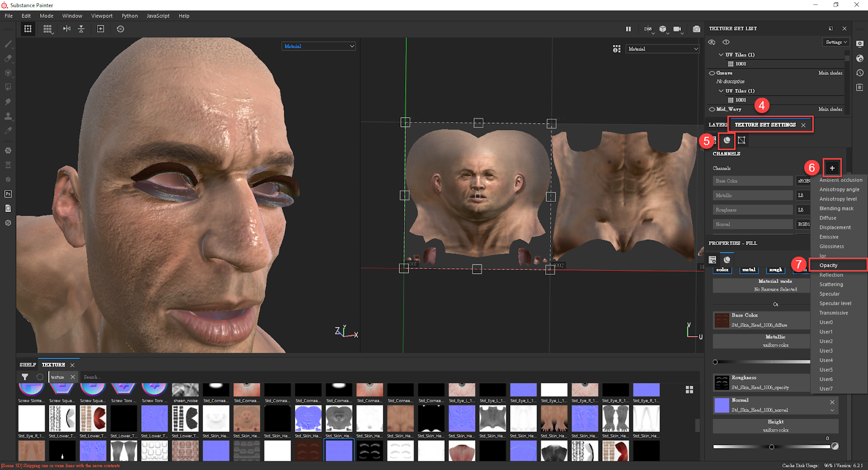Viewport: 868px width, 470px height.
Task: Collapse UV Tiles under Greave
Action: pos(721,91)
